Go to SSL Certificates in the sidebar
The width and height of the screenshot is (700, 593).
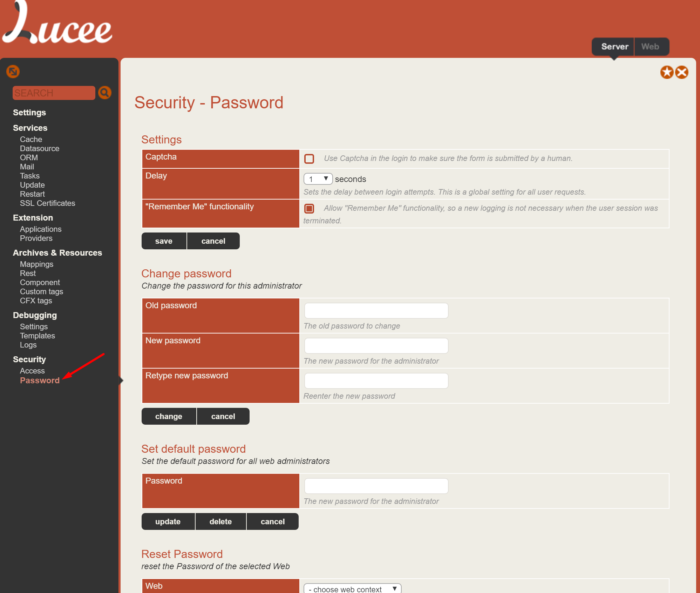tap(47, 203)
